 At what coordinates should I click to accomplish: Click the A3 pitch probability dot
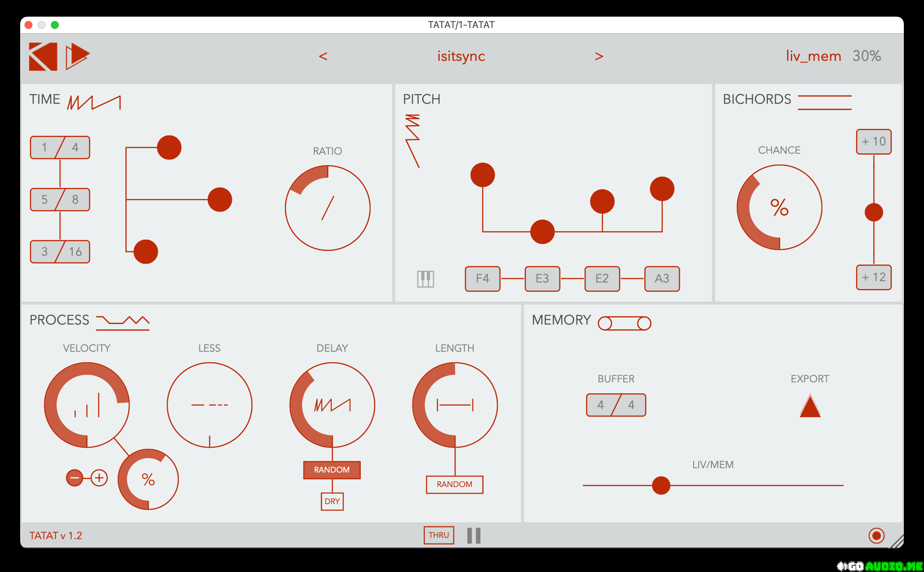pos(662,189)
